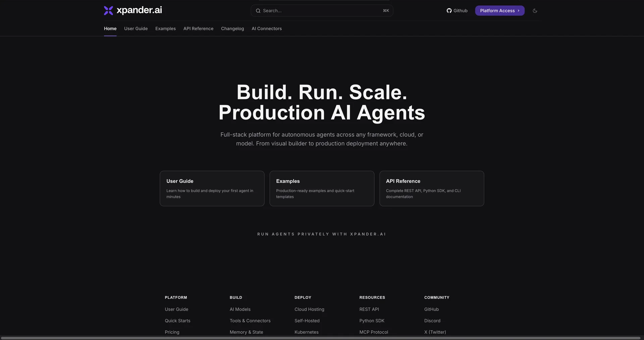Open Self-Hosted footer link
Screen dimensions: 644x340
pyautogui.click(x=307, y=321)
